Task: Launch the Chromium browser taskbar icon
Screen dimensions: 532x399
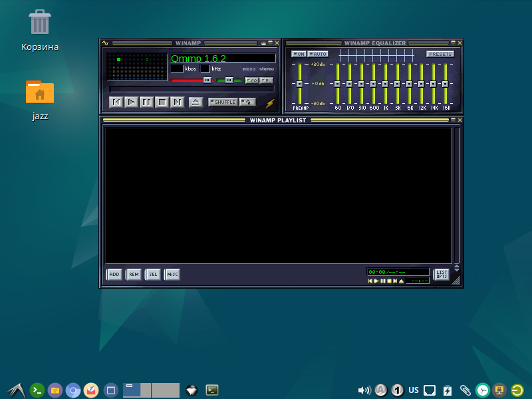Action: point(73,390)
